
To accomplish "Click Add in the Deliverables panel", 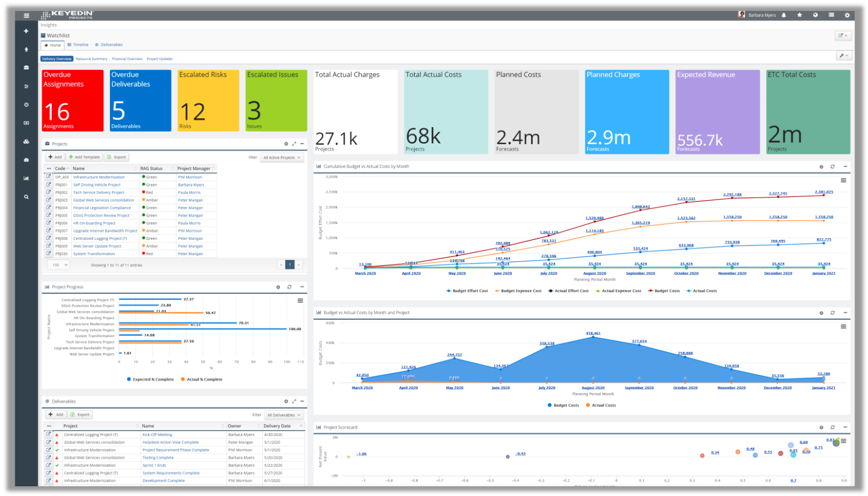I will 56,414.
